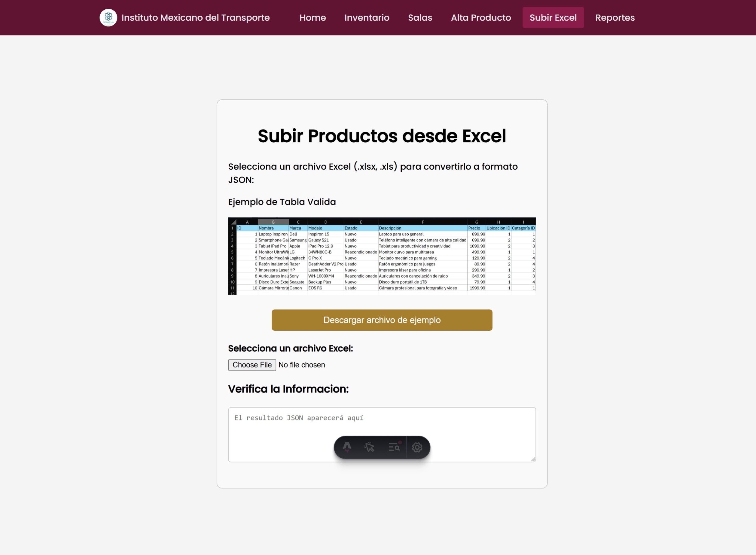
Task: Open the Alta Producto page
Action: coord(481,17)
